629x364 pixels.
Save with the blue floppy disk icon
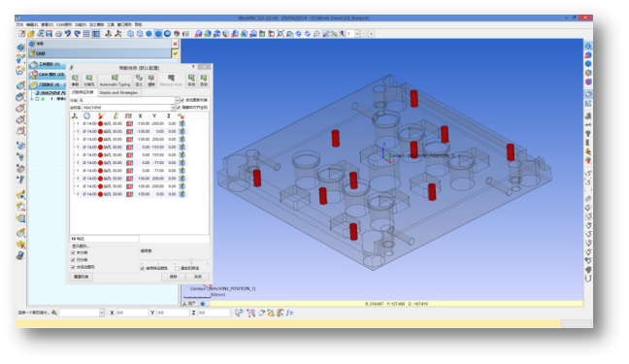coord(49,34)
